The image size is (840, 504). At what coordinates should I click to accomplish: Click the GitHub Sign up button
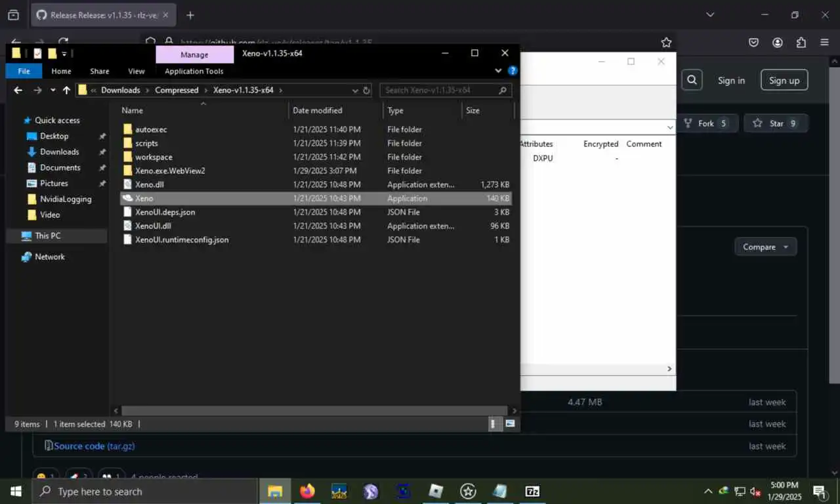tap(784, 80)
